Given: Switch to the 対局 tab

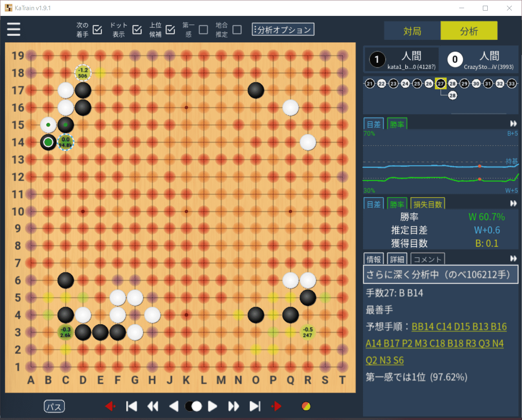Looking at the screenshot, I should click(412, 31).
